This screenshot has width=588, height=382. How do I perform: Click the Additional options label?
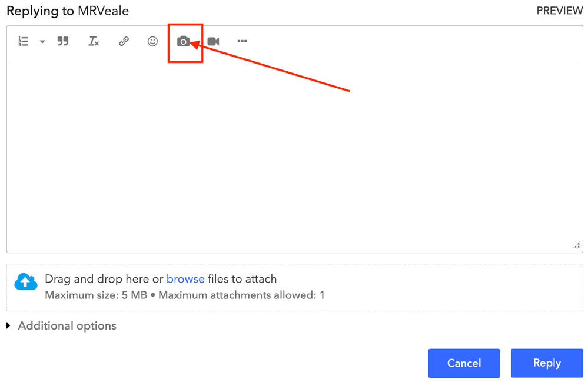click(67, 325)
